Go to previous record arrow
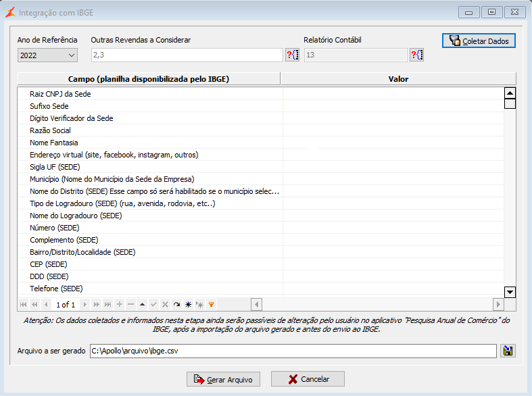 coord(46,305)
